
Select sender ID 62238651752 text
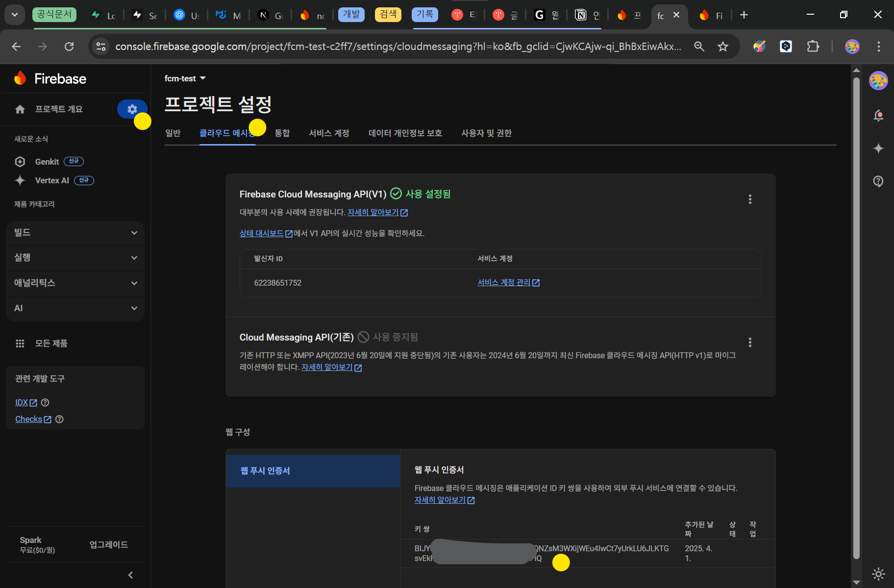(x=278, y=283)
